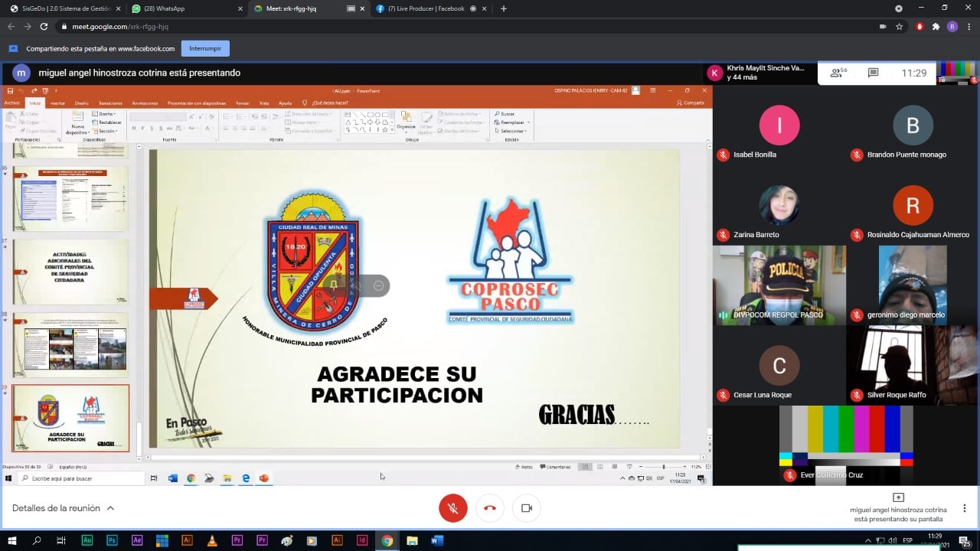The image size is (980, 551).
Task: Open the Windows notification center
Action: click(x=965, y=540)
